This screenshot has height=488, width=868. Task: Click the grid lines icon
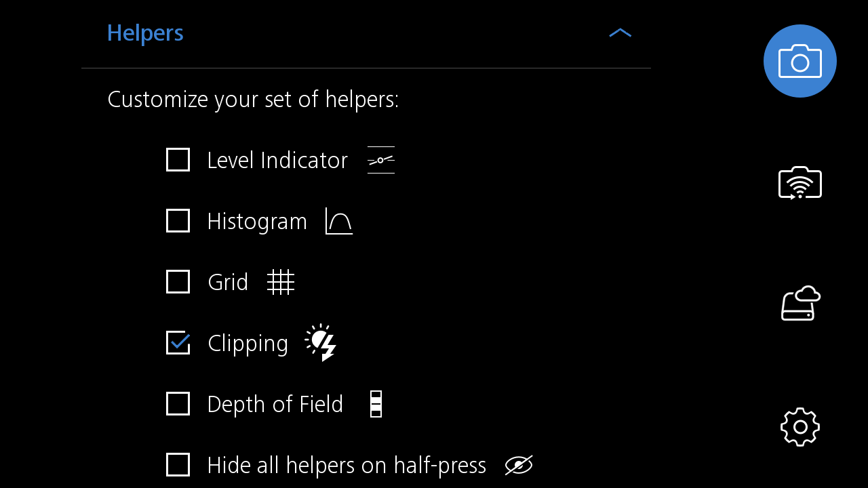tap(281, 282)
